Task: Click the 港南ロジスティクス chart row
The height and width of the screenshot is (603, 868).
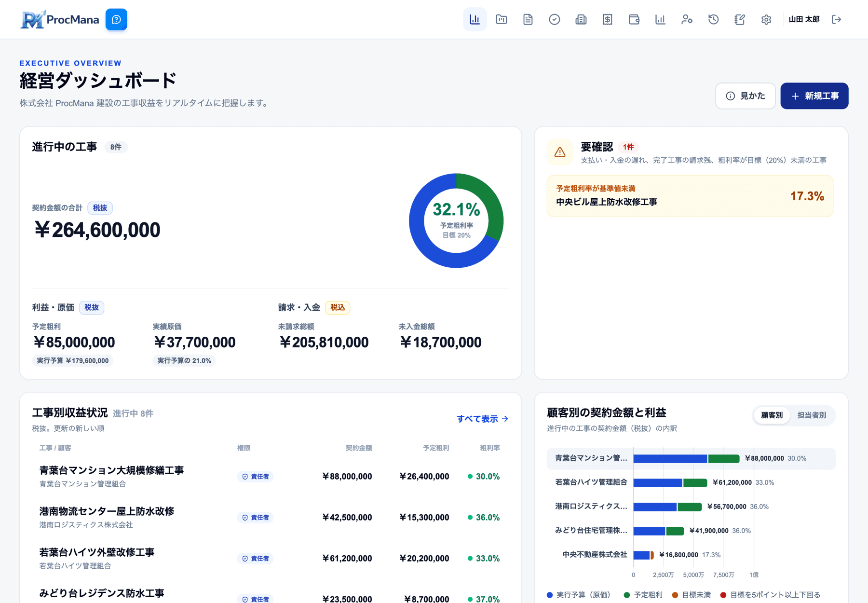Action: 691,507
